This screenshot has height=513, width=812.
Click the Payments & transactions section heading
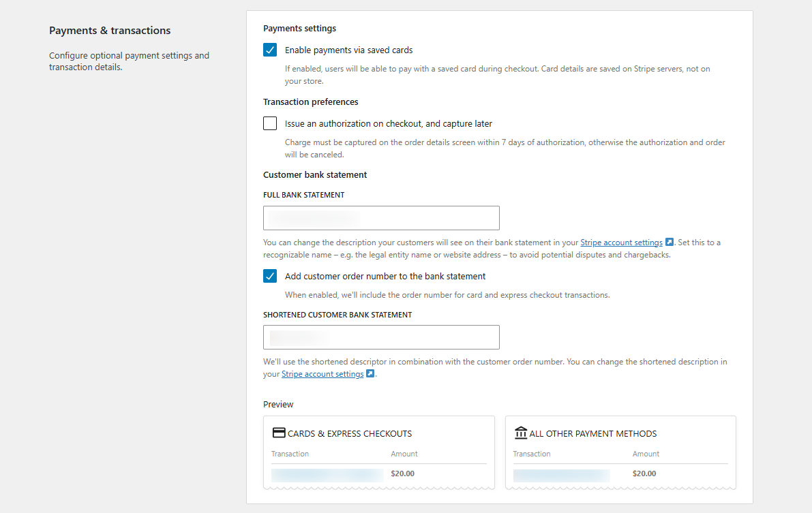110,31
